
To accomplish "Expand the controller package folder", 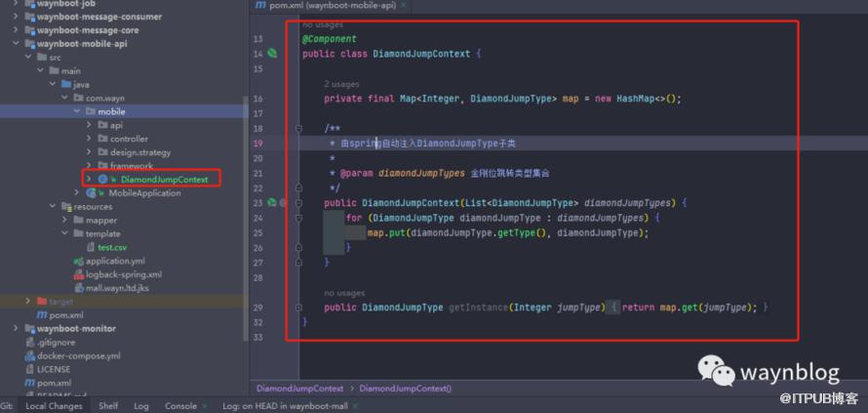I will [x=89, y=139].
